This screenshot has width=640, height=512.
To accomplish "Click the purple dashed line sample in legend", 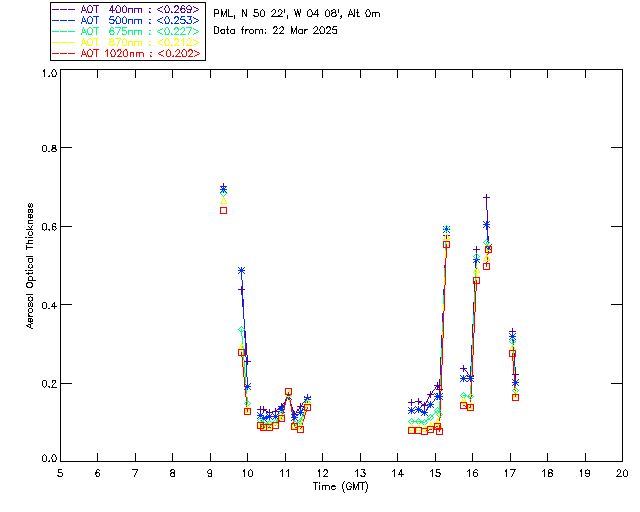I will [x=64, y=9].
